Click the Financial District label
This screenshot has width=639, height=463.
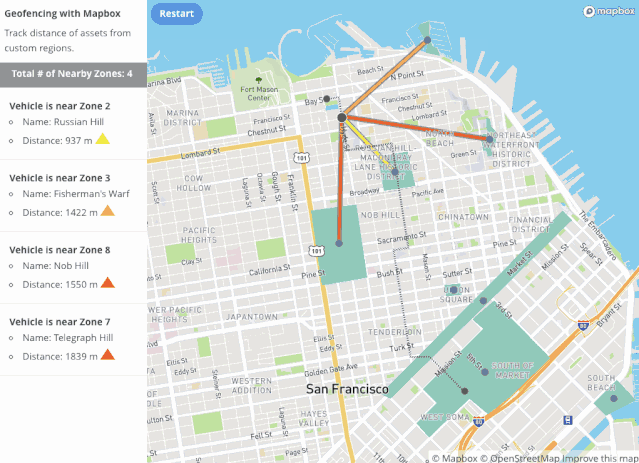531,225
